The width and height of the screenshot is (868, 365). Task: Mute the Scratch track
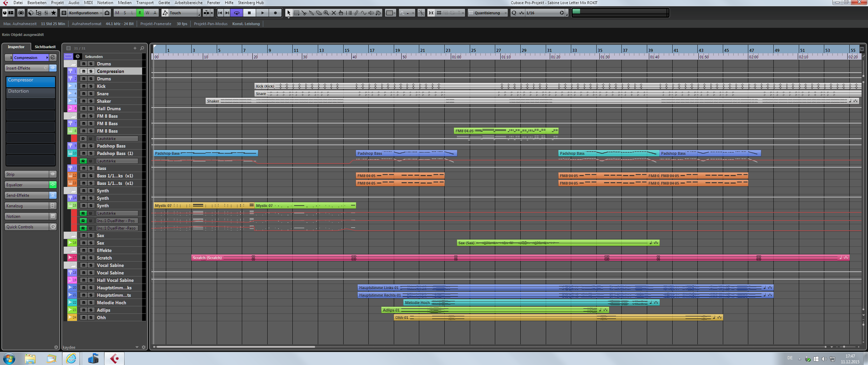pos(83,258)
